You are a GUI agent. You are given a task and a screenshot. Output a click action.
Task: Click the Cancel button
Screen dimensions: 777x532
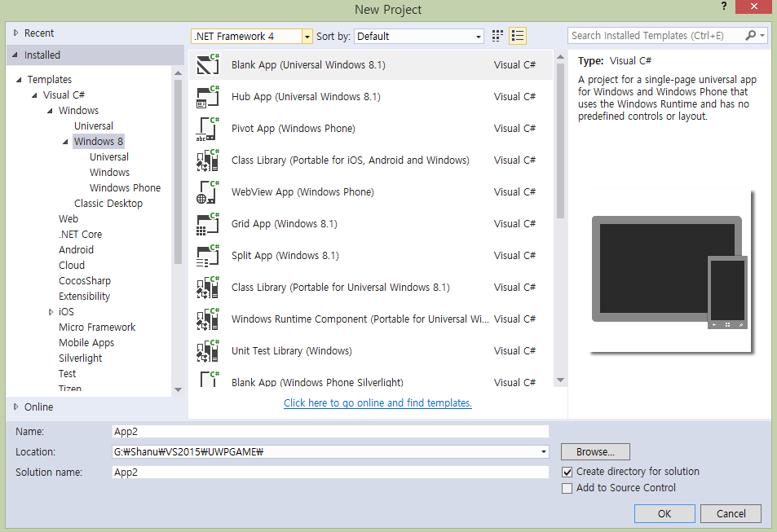(731, 514)
